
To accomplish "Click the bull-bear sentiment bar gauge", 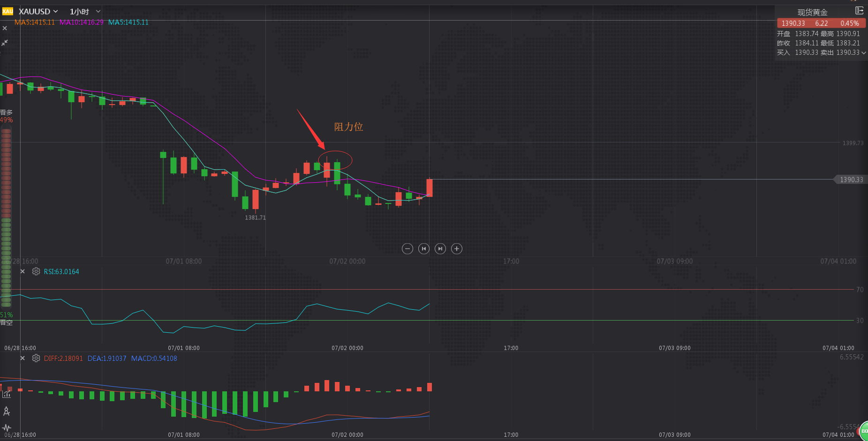I will point(6,218).
